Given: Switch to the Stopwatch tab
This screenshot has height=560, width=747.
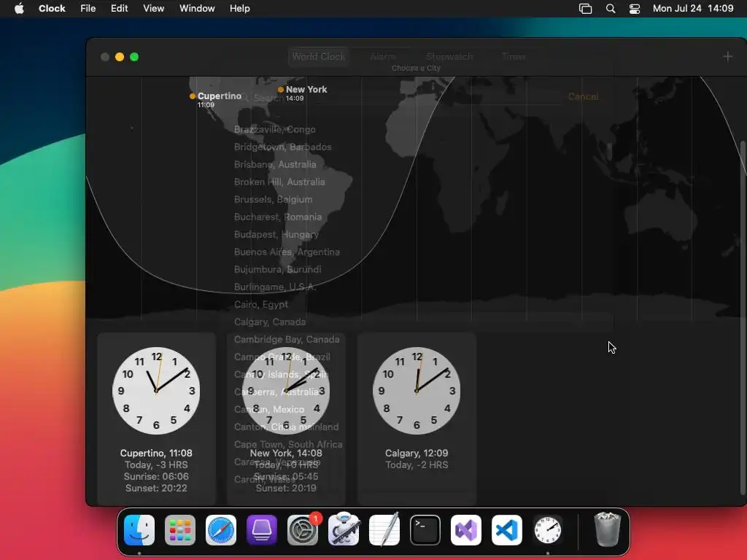Looking at the screenshot, I should (x=449, y=57).
